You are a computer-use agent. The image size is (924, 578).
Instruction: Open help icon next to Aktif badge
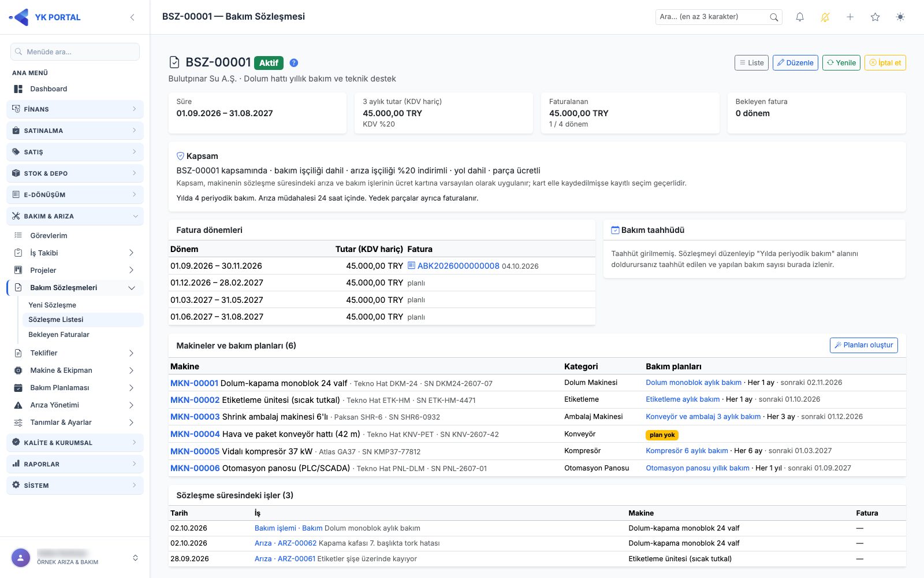[294, 63]
